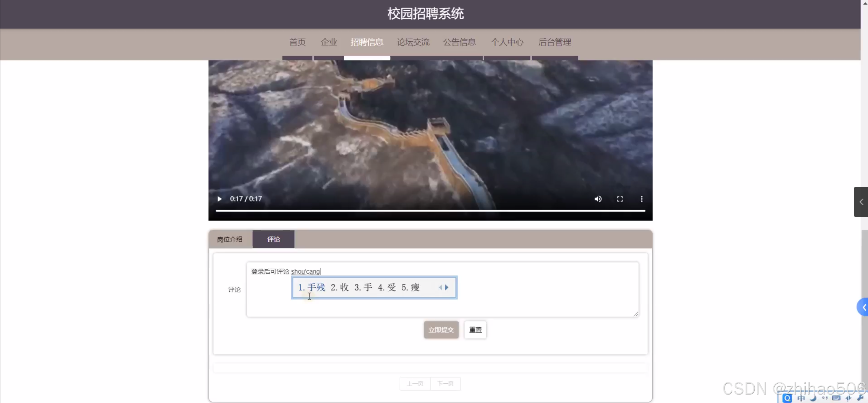Toggle IME Chinese punctuation mode

tap(824, 398)
